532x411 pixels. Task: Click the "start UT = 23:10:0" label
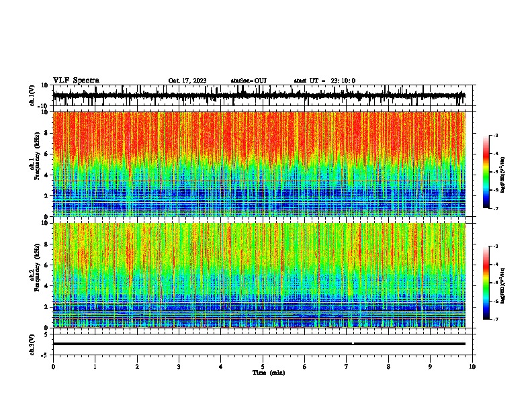[x=324, y=81]
